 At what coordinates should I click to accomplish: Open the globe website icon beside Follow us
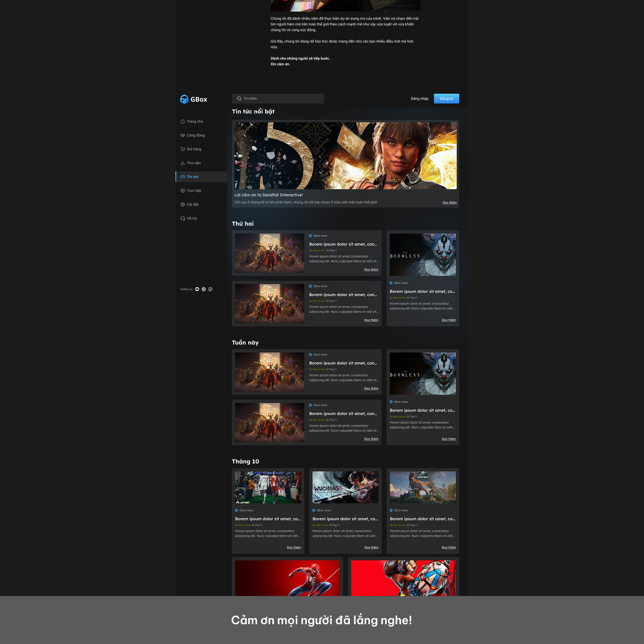click(x=204, y=289)
